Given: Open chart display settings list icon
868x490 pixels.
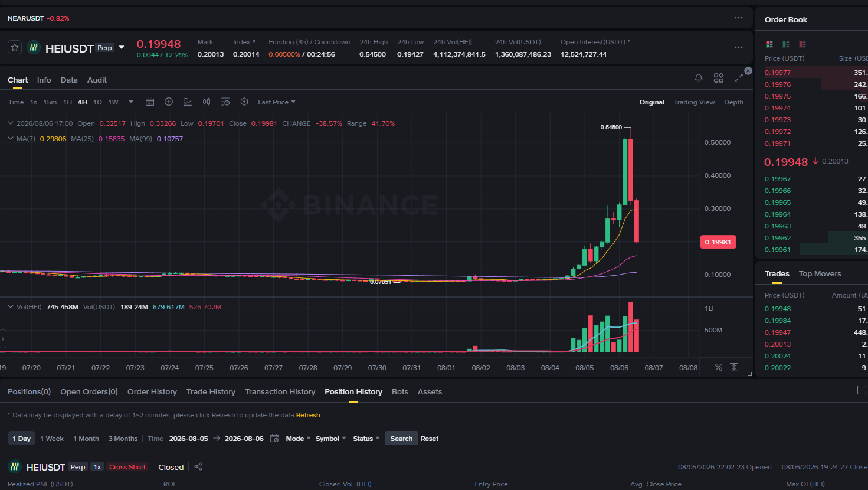Looking at the screenshot, I should 225,102.
